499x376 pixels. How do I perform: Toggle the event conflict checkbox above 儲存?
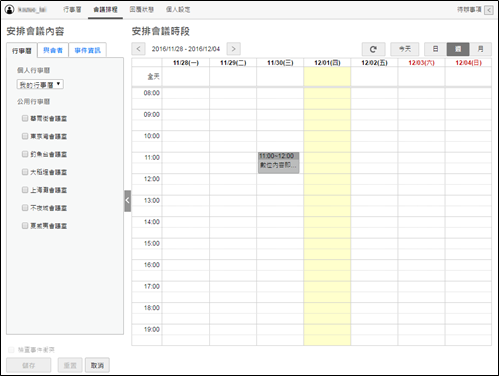tap(11, 350)
